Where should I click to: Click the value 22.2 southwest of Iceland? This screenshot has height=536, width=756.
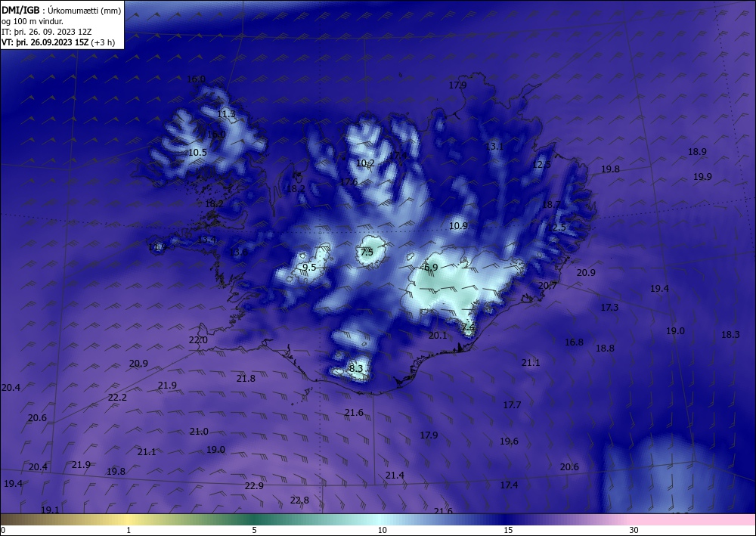point(117,398)
